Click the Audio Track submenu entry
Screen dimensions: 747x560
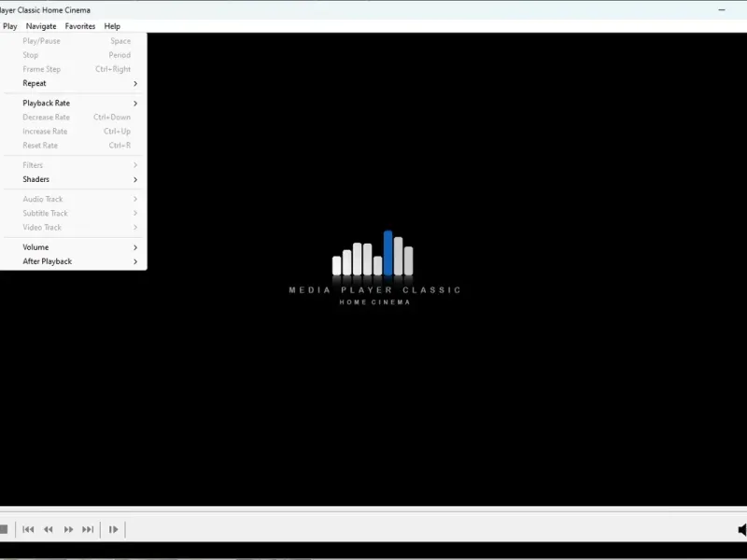pos(74,199)
